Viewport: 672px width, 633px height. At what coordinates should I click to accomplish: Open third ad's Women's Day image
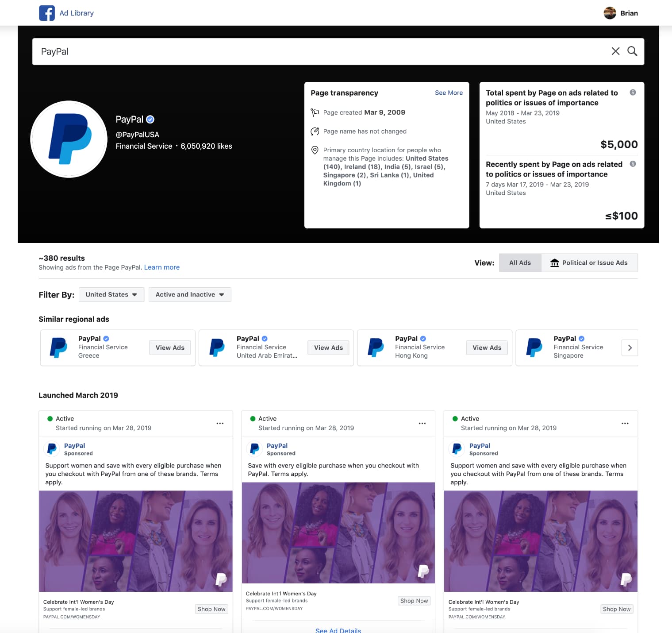[541, 541]
